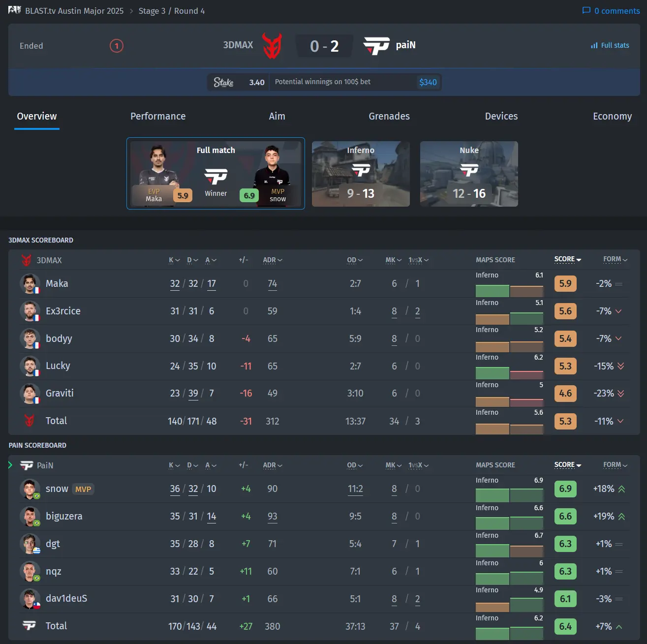The image size is (647, 644).
Task: Click the Full stats bar chart icon
Action: pos(594,45)
